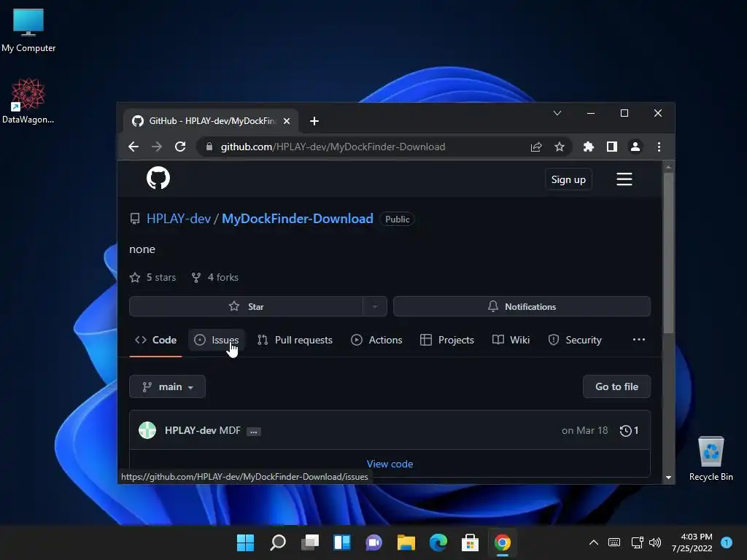Close the GitHub browser tab
Screen dimensions: 747x560
tap(286, 121)
